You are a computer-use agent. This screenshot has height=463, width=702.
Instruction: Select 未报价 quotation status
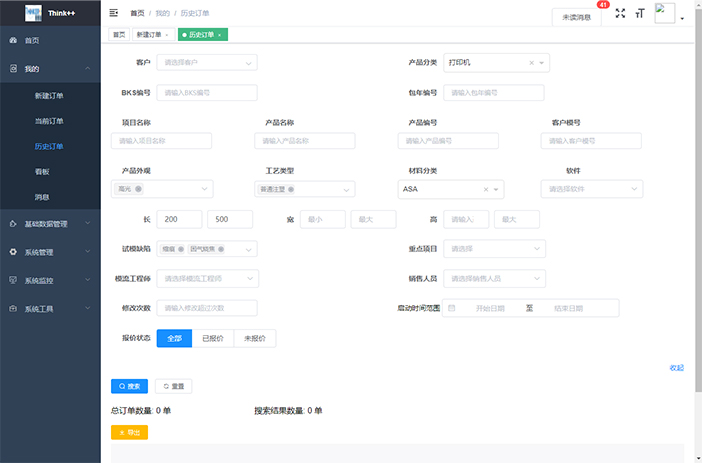point(255,339)
